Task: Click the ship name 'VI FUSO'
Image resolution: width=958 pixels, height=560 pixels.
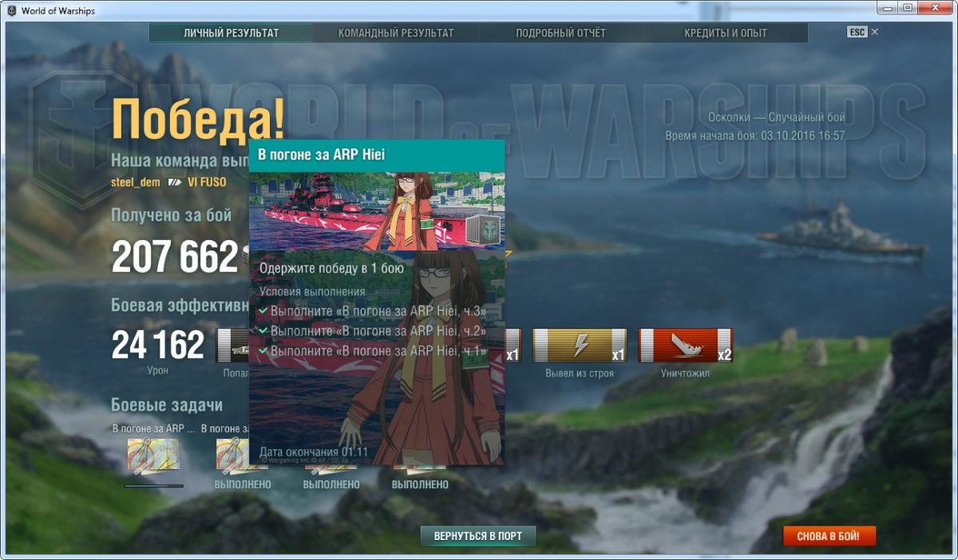Action: pos(207,182)
